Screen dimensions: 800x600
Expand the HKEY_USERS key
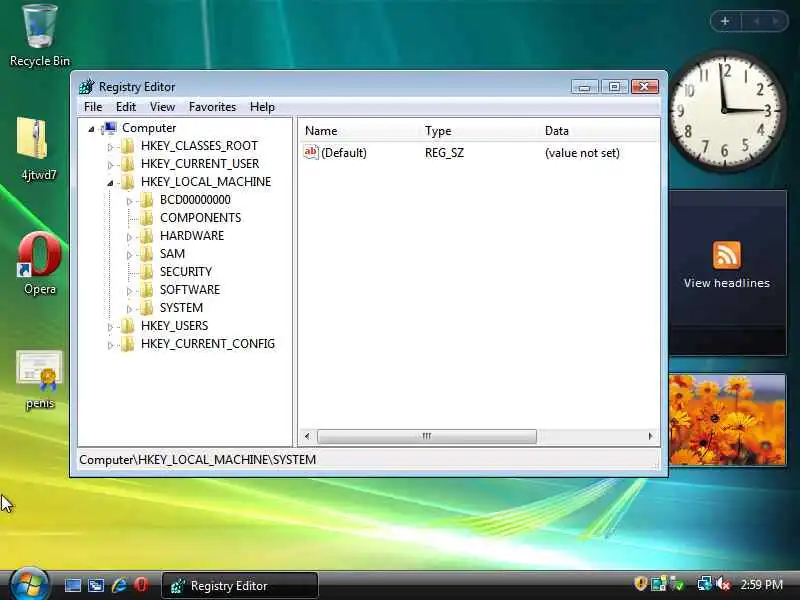[x=110, y=327]
